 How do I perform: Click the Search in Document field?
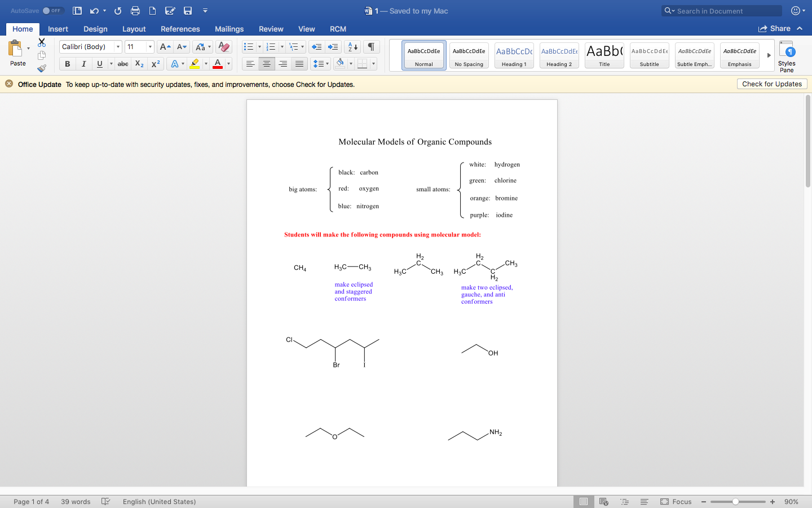pos(721,10)
